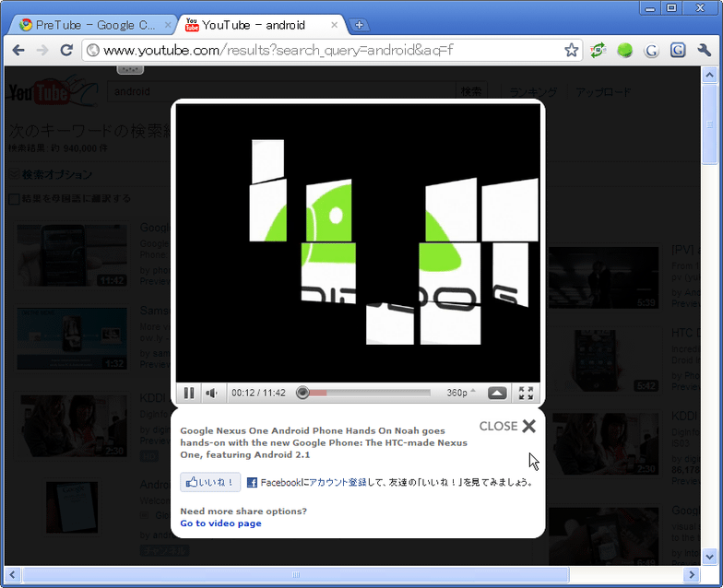Open the right-side thumbnail with 5:39 duration
Image resolution: width=723 pixels, height=588 pixels.
pyautogui.click(x=603, y=277)
